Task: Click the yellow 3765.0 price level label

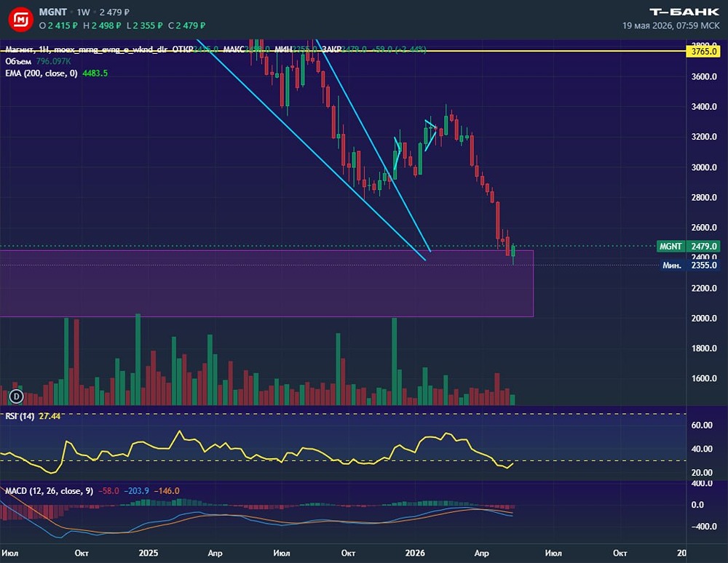Action: tap(704, 52)
